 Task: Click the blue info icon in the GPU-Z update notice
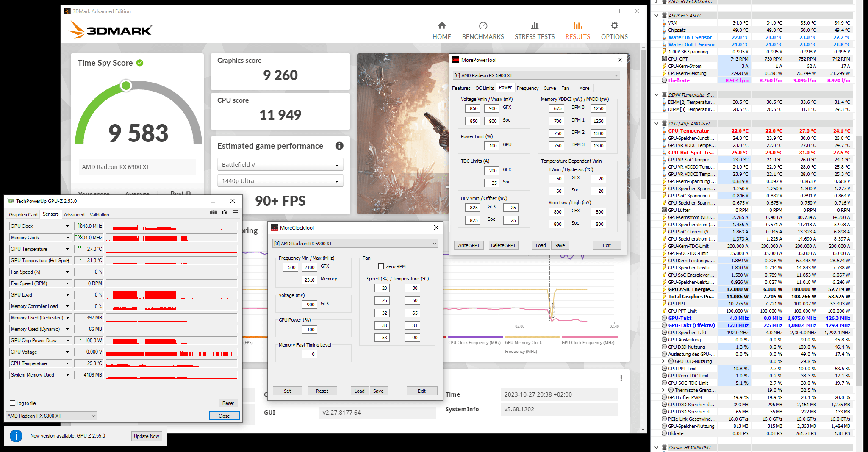pyautogui.click(x=16, y=436)
